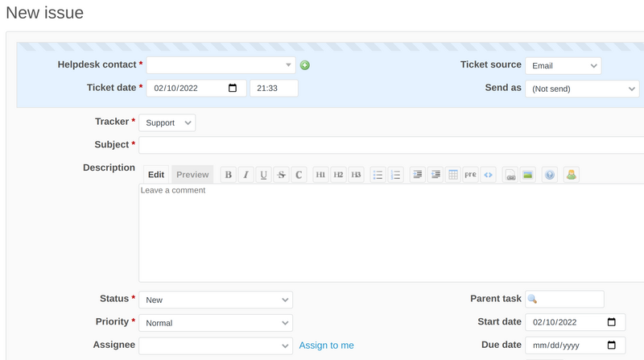Click green plus to add helpdesk contact
644x360 pixels.
(x=305, y=65)
